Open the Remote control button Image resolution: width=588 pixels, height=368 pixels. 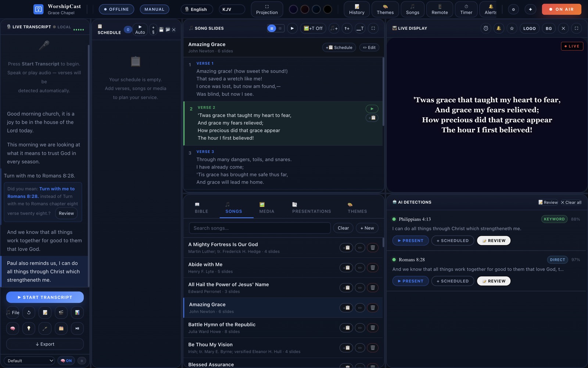pos(440,9)
